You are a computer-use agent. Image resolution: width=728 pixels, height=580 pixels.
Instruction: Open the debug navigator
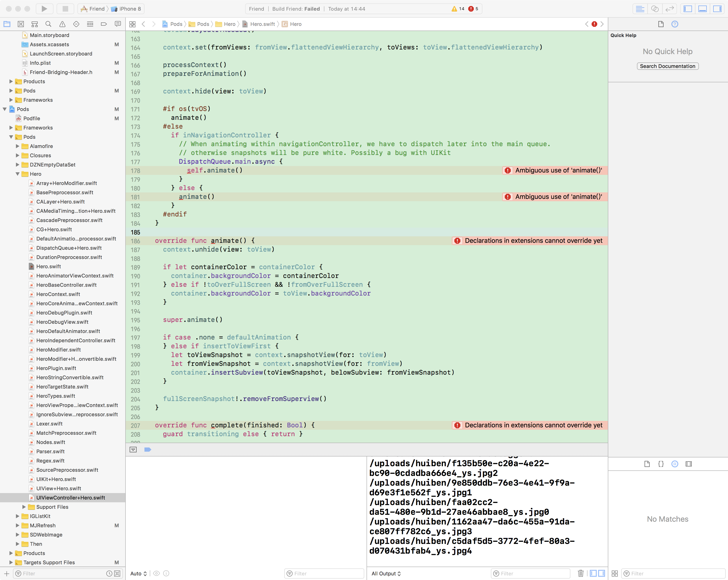pos(90,24)
